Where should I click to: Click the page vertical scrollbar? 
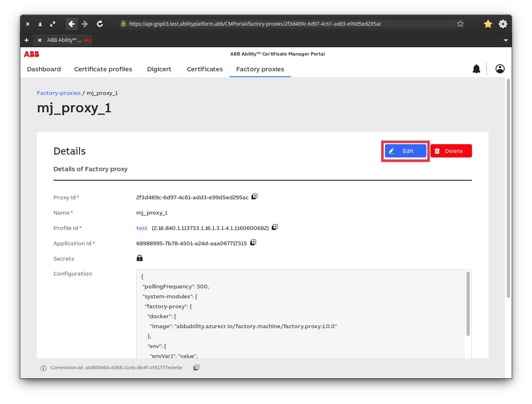(508, 189)
